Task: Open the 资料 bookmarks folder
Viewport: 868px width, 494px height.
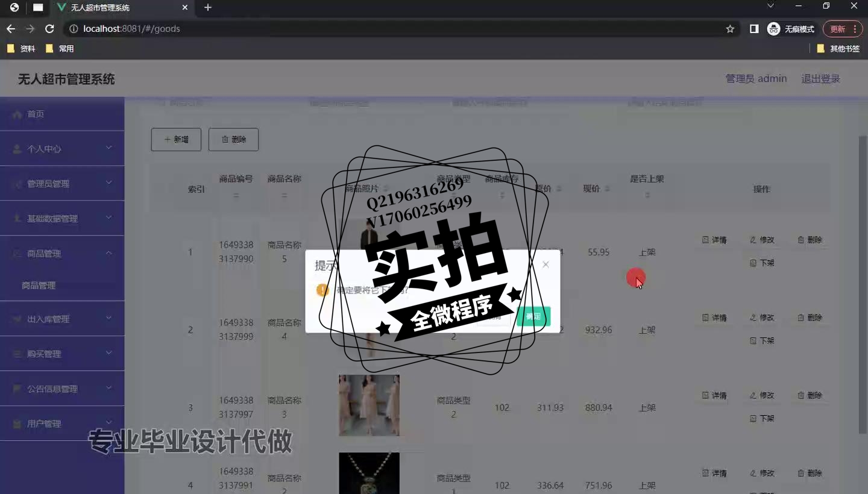Action: coord(22,48)
